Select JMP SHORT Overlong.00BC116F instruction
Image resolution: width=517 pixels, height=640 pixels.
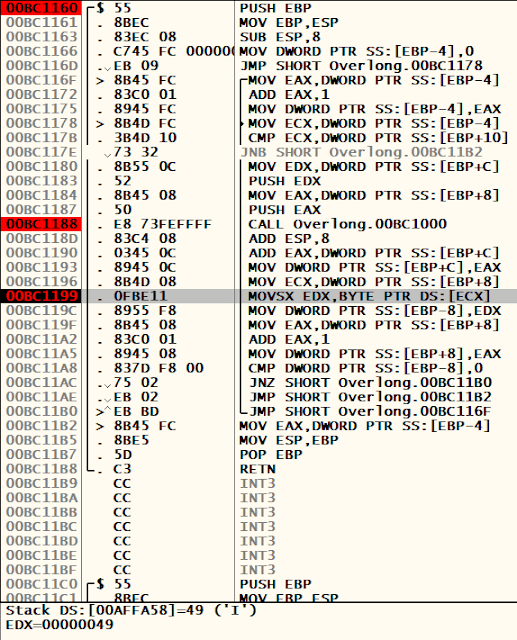click(370, 411)
